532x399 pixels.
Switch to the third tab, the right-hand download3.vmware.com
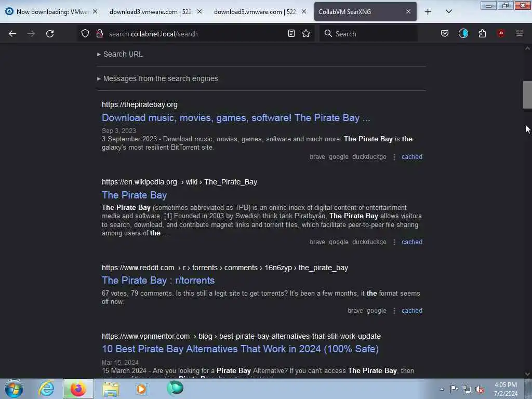[x=255, y=11]
